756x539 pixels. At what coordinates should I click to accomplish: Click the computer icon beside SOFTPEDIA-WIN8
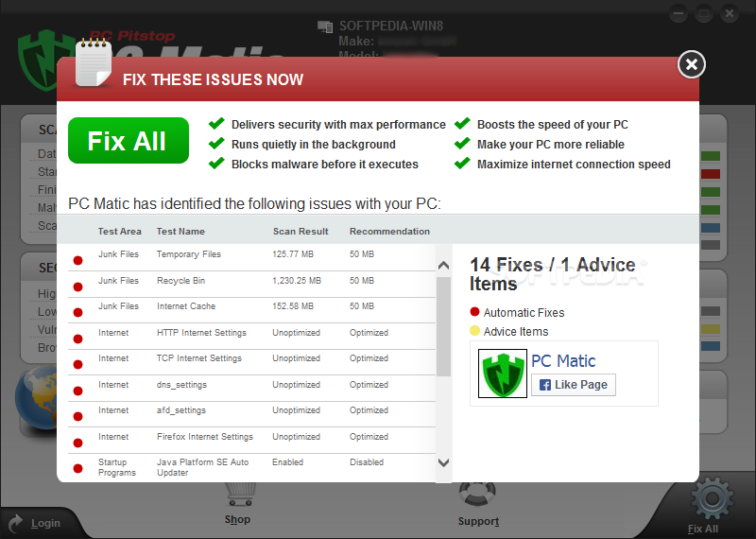[x=325, y=26]
